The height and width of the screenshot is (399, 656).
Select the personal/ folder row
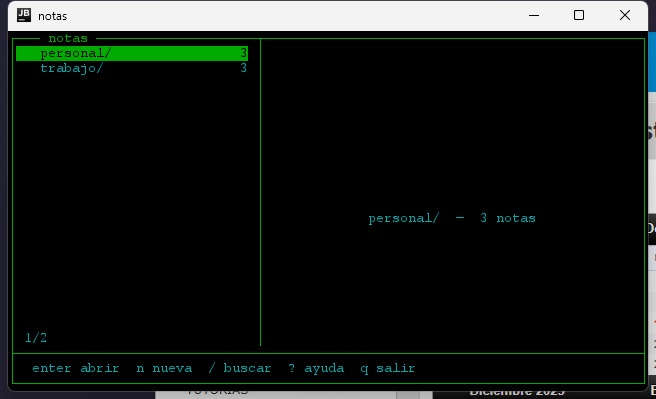click(x=132, y=54)
